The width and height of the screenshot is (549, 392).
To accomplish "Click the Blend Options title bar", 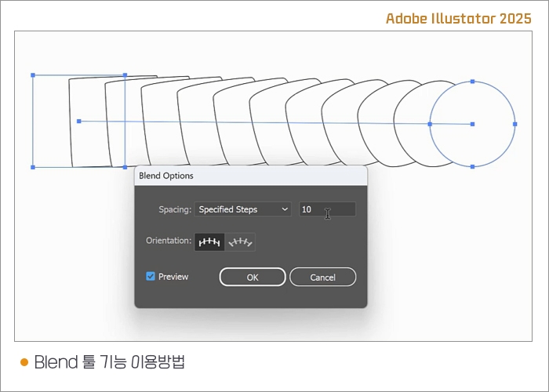I will [251, 176].
